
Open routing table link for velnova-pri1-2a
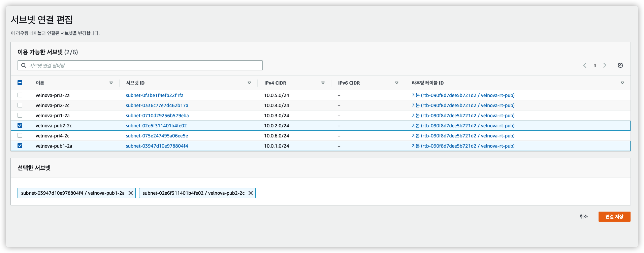(463, 116)
